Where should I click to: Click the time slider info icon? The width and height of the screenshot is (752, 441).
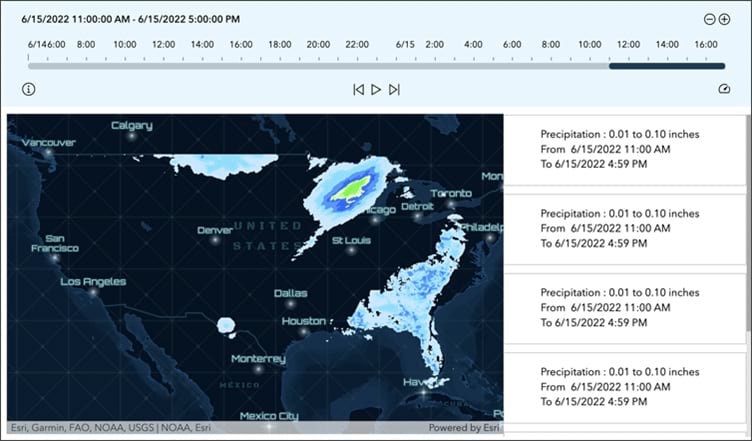point(28,89)
